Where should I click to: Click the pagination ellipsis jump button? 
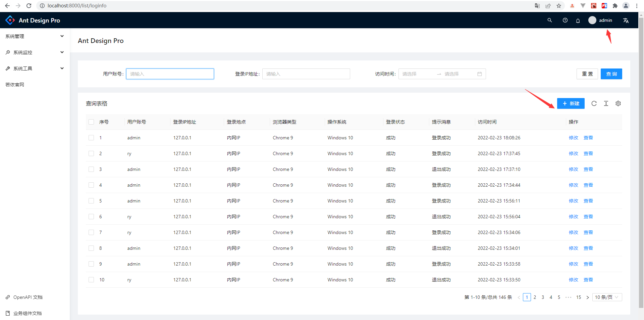point(568,297)
